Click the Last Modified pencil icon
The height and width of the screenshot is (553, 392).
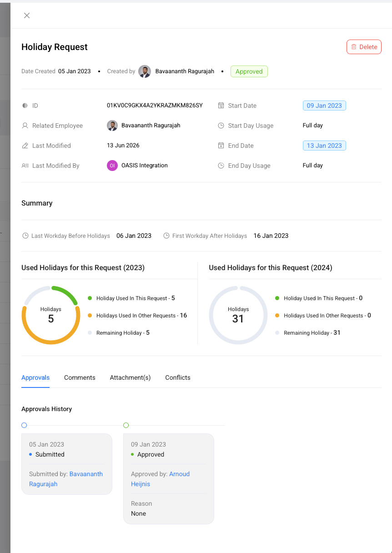point(25,146)
